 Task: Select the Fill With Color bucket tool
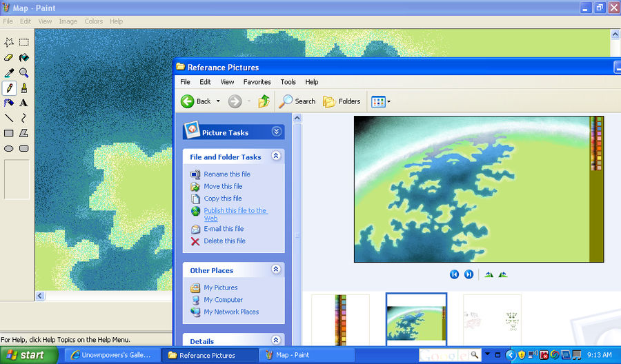[x=23, y=57]
